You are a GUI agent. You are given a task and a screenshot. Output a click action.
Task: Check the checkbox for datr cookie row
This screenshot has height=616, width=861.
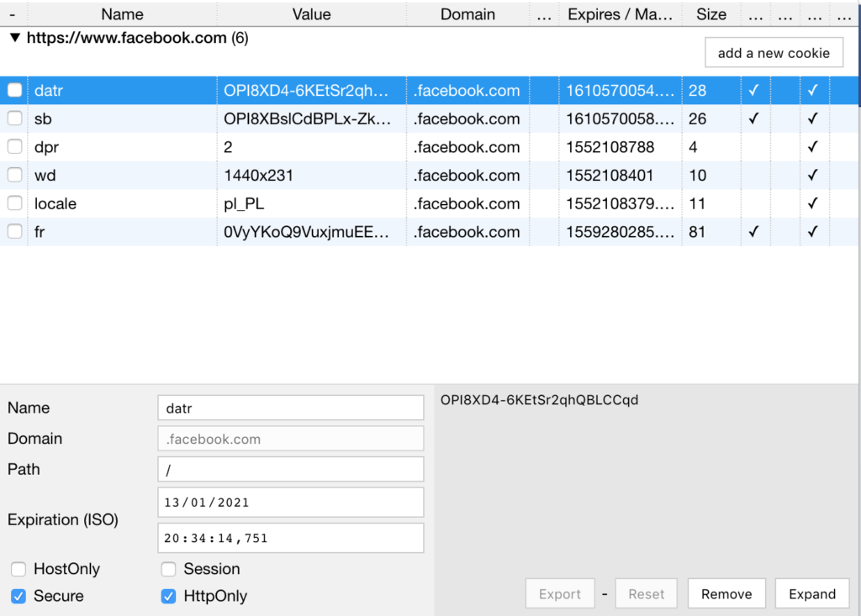(15, 90)
